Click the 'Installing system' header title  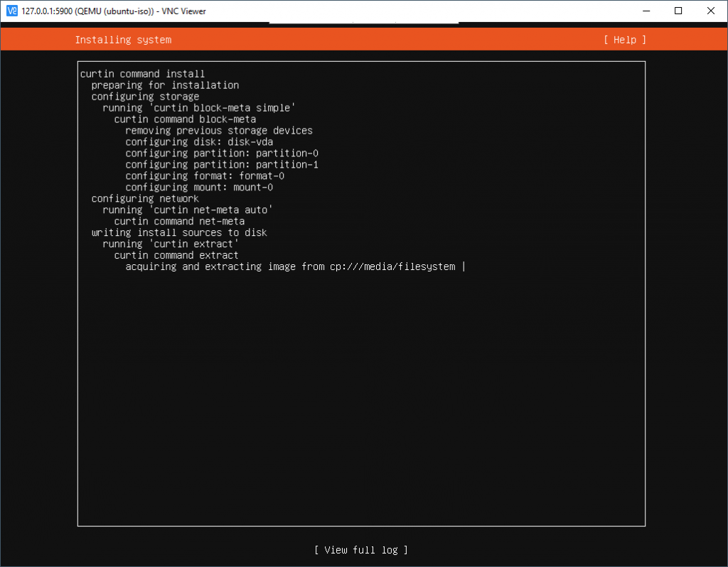tap(123, 40)
